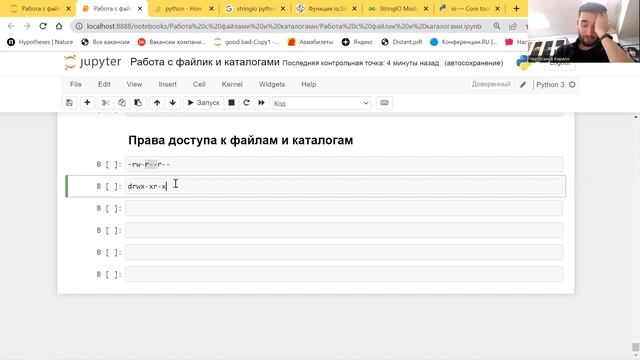Open the Cell menu
Screen dimensions: 640x360
point(199,84)
